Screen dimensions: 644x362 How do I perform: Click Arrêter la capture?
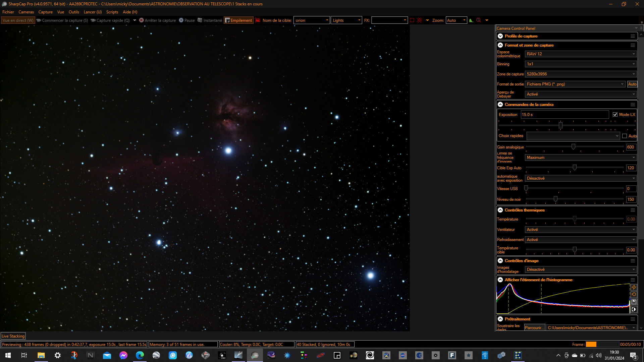click(158, 20)
